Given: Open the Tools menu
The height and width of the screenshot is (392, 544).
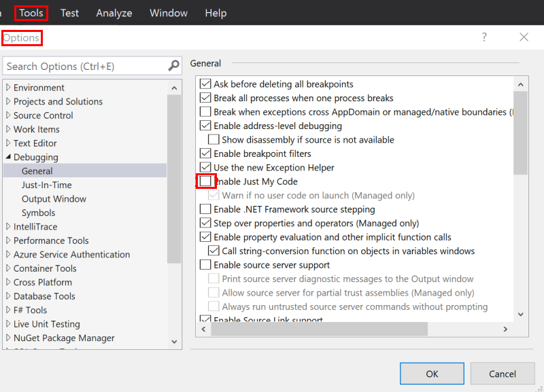Looking at the screenshot, I should [x=31, y=13].
